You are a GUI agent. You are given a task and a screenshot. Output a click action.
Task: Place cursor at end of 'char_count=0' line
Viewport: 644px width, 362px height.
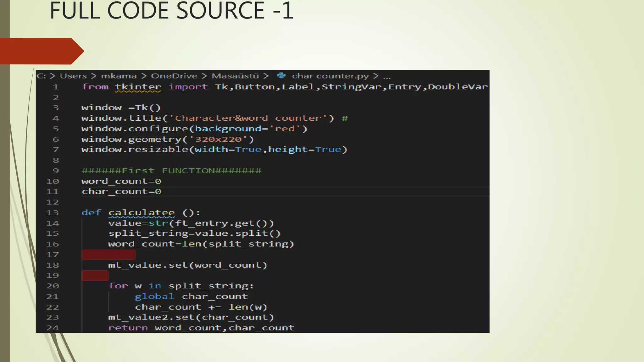click(162, 192)
